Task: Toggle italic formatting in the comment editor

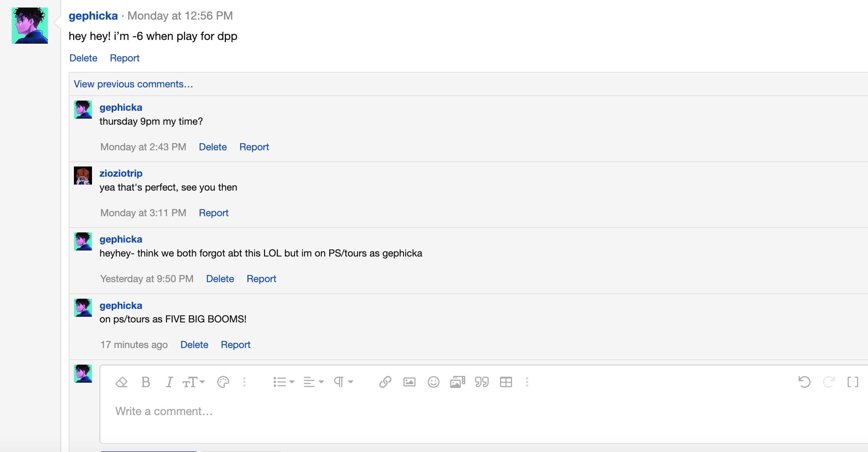Action: click(x=169, y=382)
